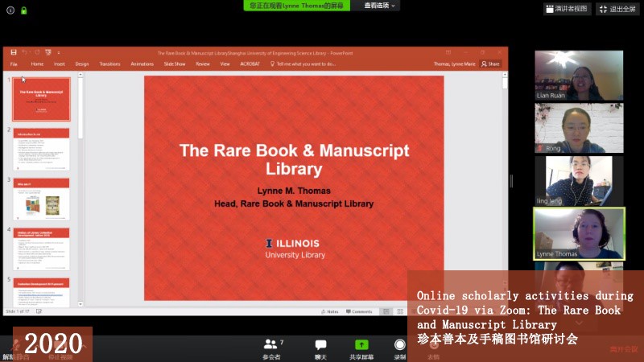Expand the Tell me what you want to do box
The image size is (644, 362).
[x=306, y=64]
